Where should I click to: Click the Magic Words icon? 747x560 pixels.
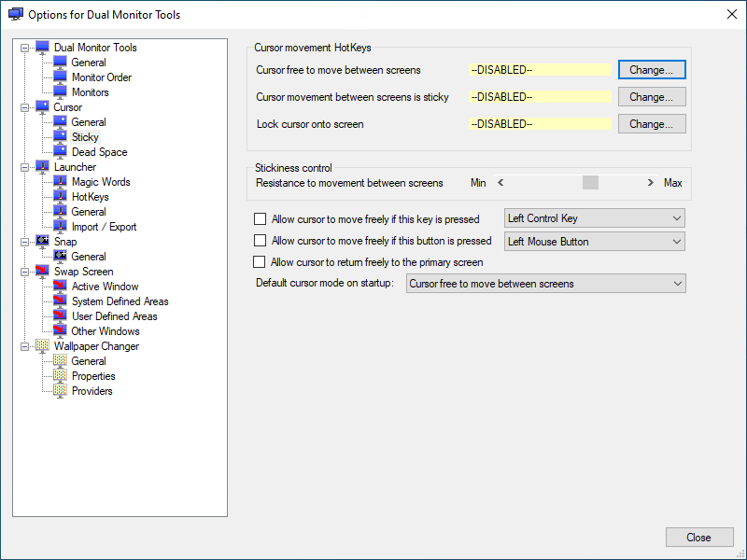60,182
